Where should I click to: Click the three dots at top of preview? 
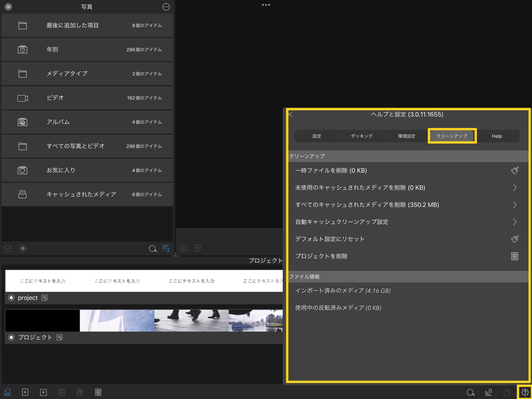pos(266,5)
